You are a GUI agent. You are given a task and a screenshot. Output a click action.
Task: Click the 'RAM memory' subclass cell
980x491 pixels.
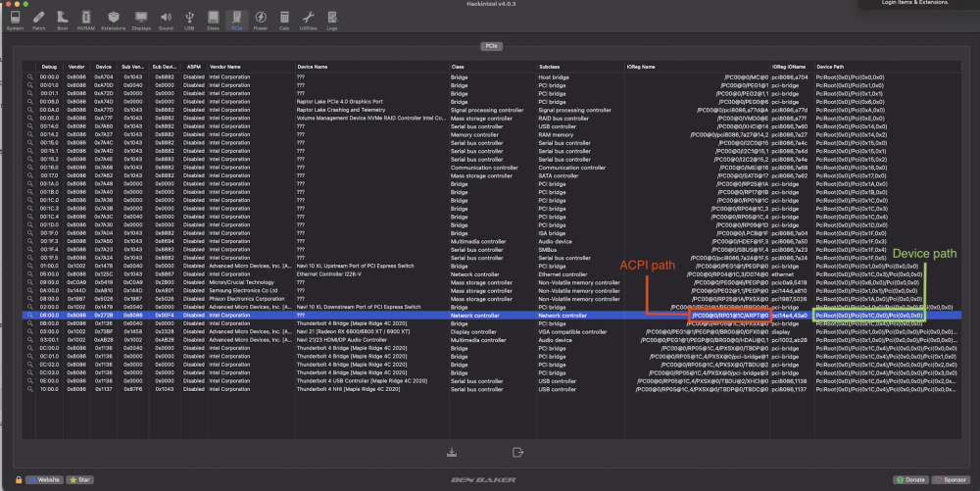click(x=556, y=134)
